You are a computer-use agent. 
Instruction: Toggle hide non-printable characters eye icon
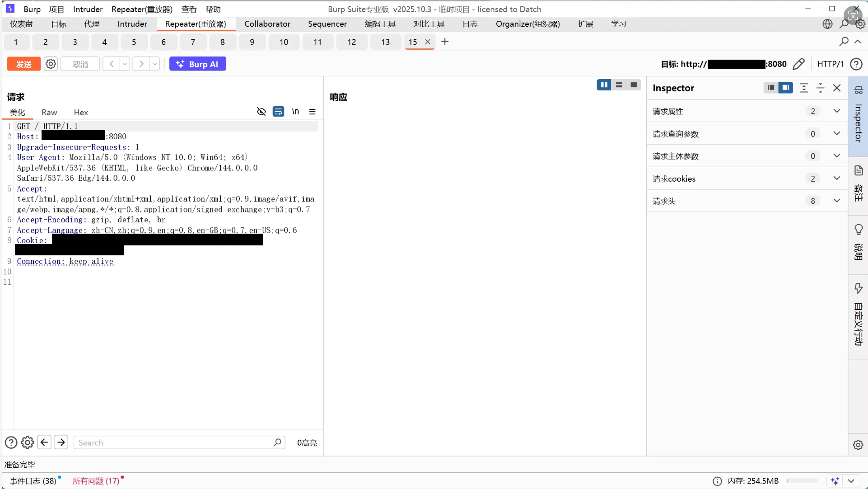261,112
